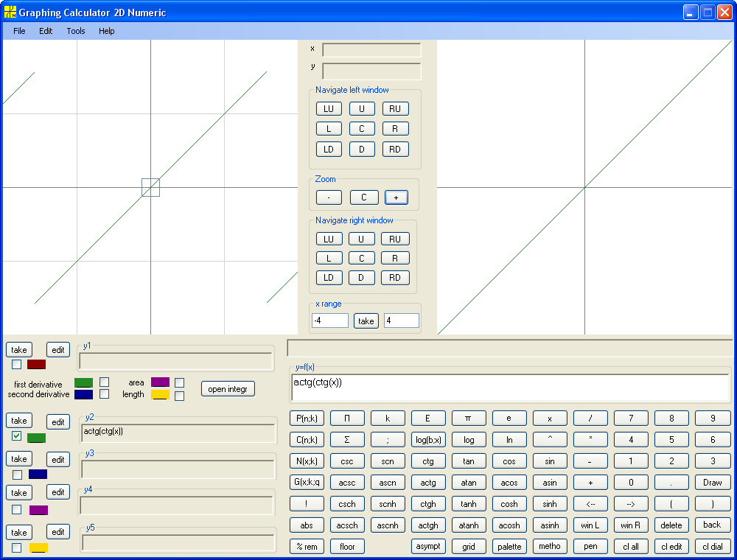The width and height of the screenshot is (737, 560).
Task: Click edit button for y5
Action: point(58,532)
